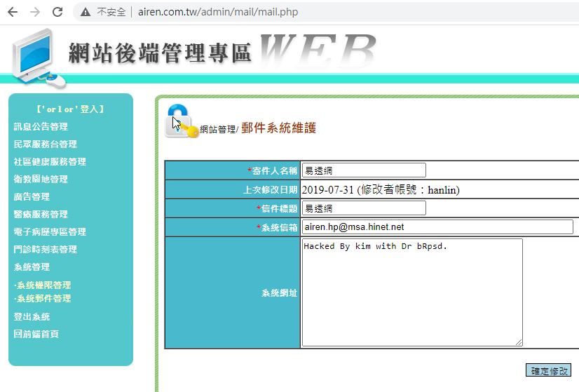Click the 上次修改日期 row label

[x=271, y=190]
